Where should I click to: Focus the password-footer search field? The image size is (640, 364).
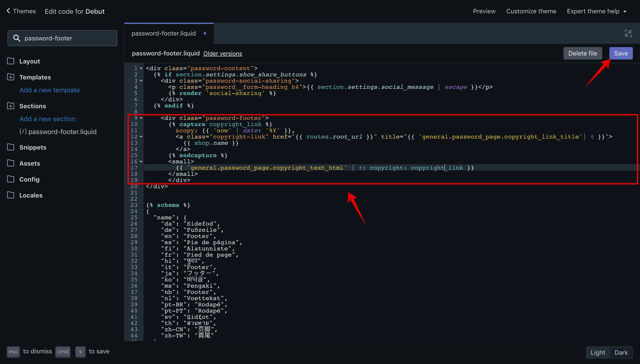tap(62, 38)
